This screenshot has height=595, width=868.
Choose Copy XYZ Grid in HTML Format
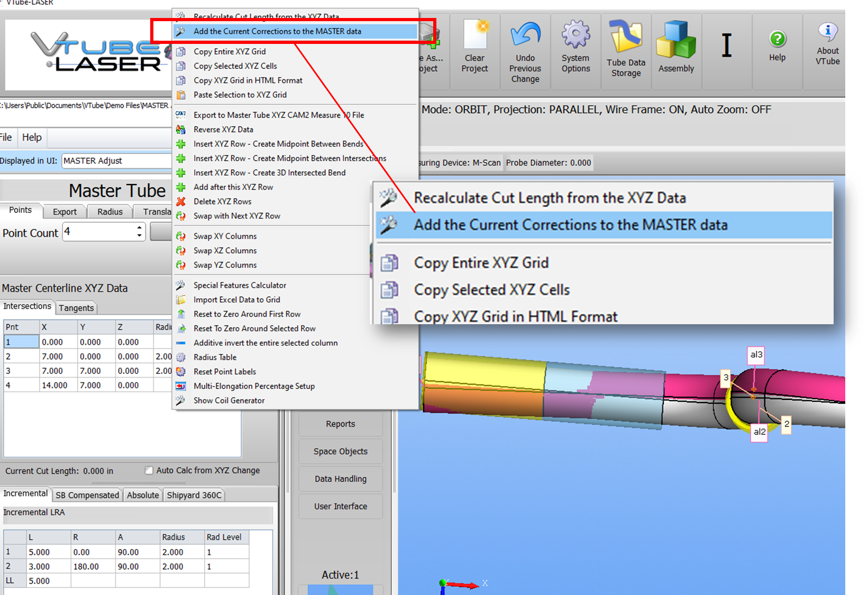point(248,80)
